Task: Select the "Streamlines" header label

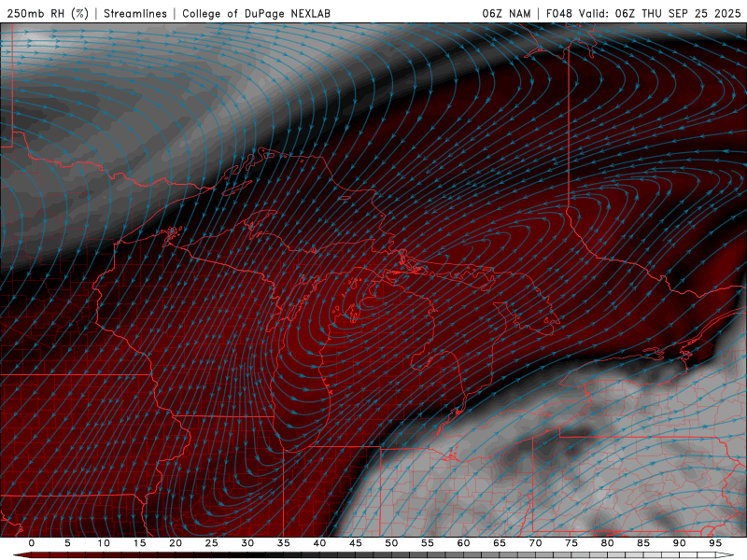Action: (135, 14)
